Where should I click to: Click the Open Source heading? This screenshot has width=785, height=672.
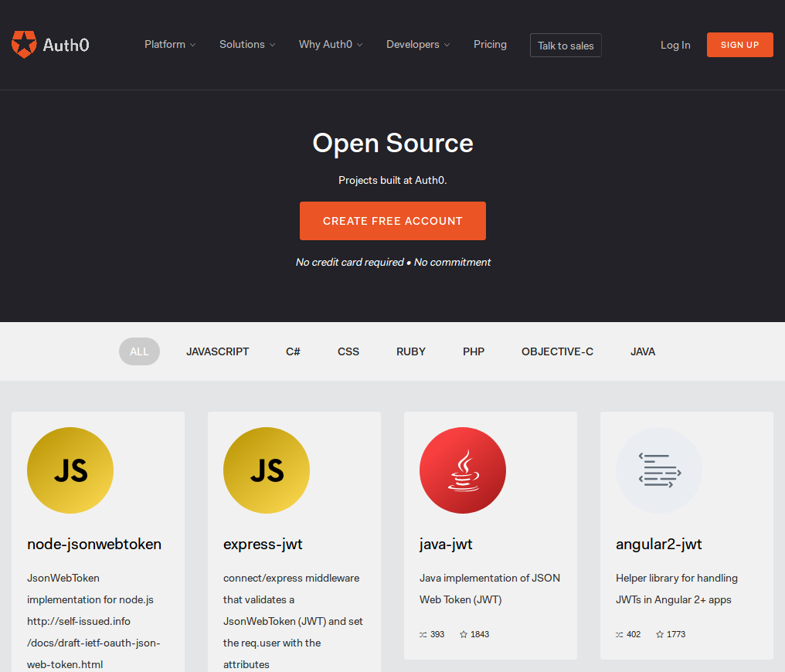point(393,143)
